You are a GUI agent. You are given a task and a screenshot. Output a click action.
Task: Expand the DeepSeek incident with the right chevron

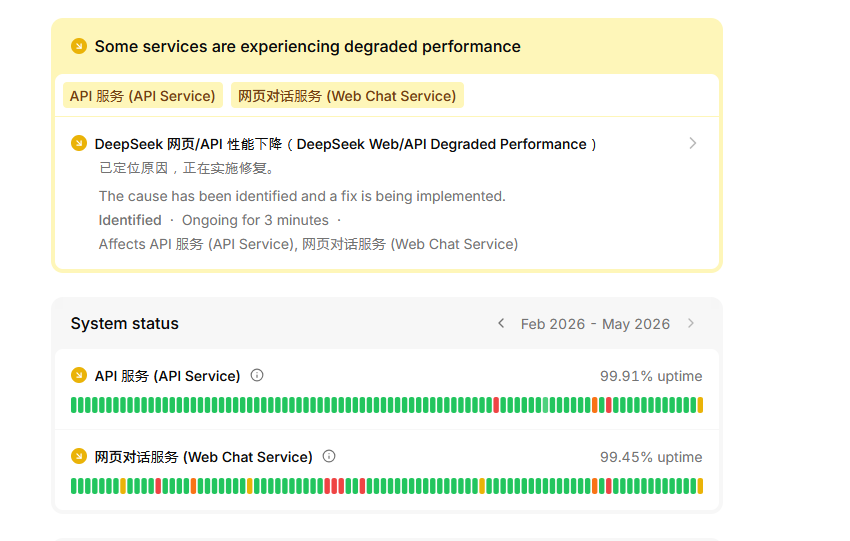[692, 143]
